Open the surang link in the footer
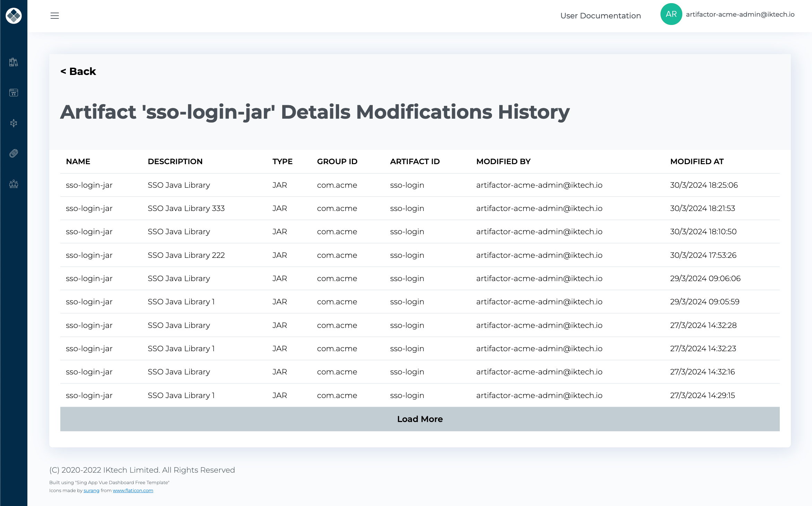Screen dimensions: 812x506 pos(91,490)
